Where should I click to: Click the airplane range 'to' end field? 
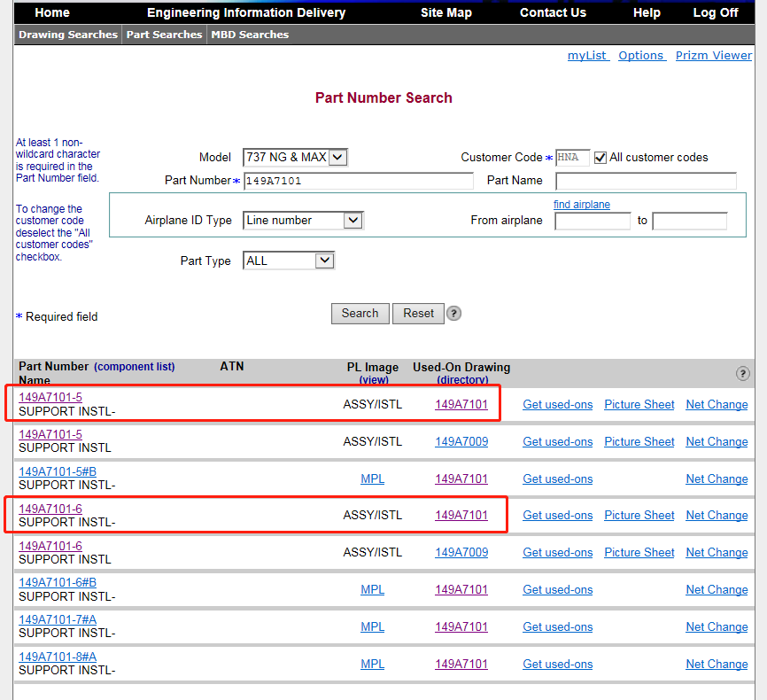(690, 221)
